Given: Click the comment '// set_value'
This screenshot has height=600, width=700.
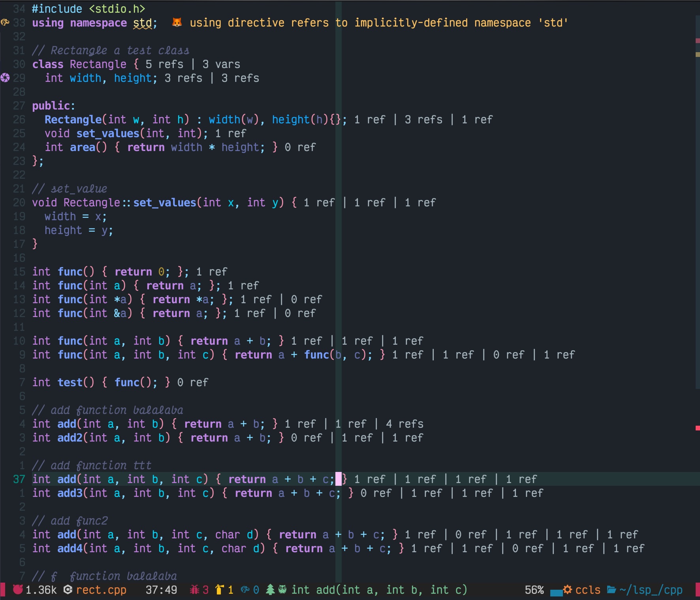Looking at the screenshot, I should tap(70, 189).
